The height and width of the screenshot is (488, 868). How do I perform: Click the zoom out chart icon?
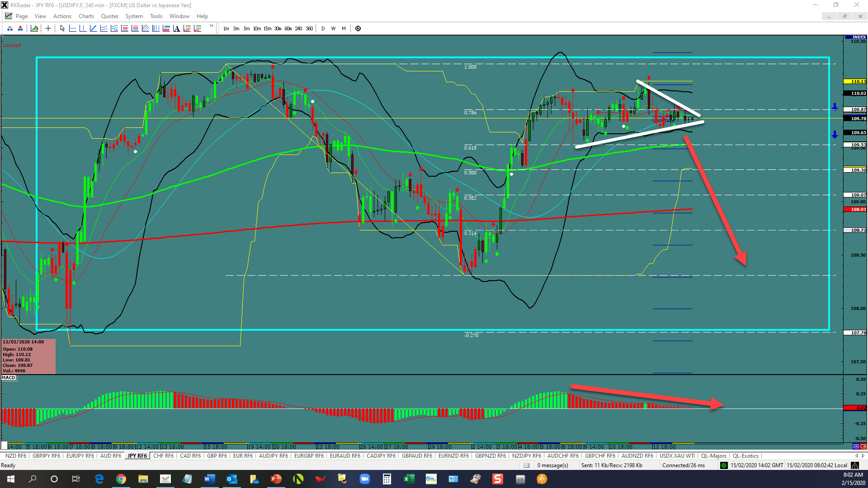pyautogui.click(x=10, y=28)
